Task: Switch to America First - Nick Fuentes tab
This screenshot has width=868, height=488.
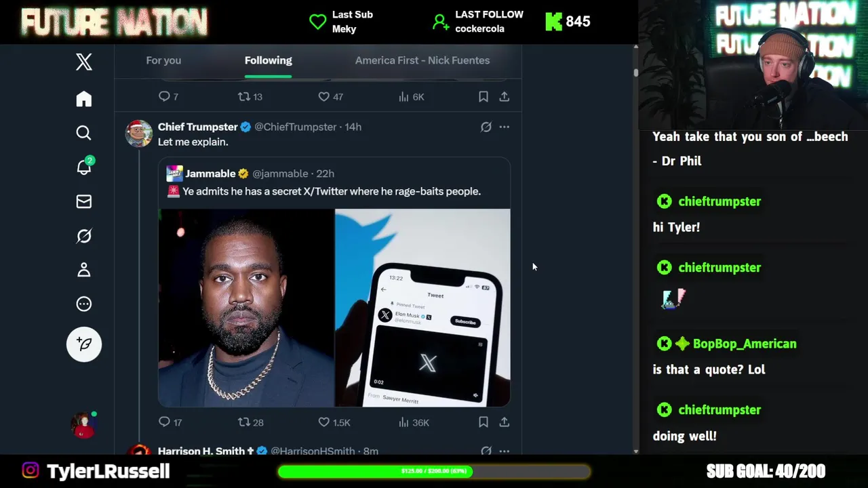Action: 422,60
